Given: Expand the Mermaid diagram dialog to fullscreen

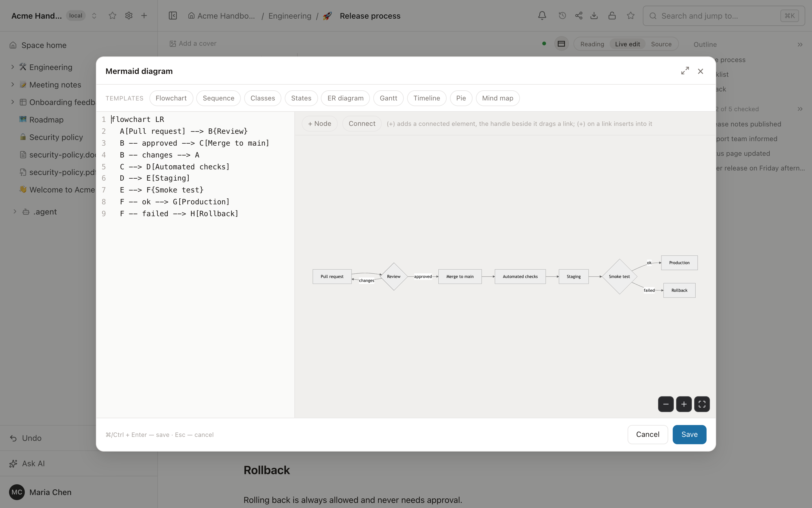Looking at the screenshot, I should coord(685,71).
